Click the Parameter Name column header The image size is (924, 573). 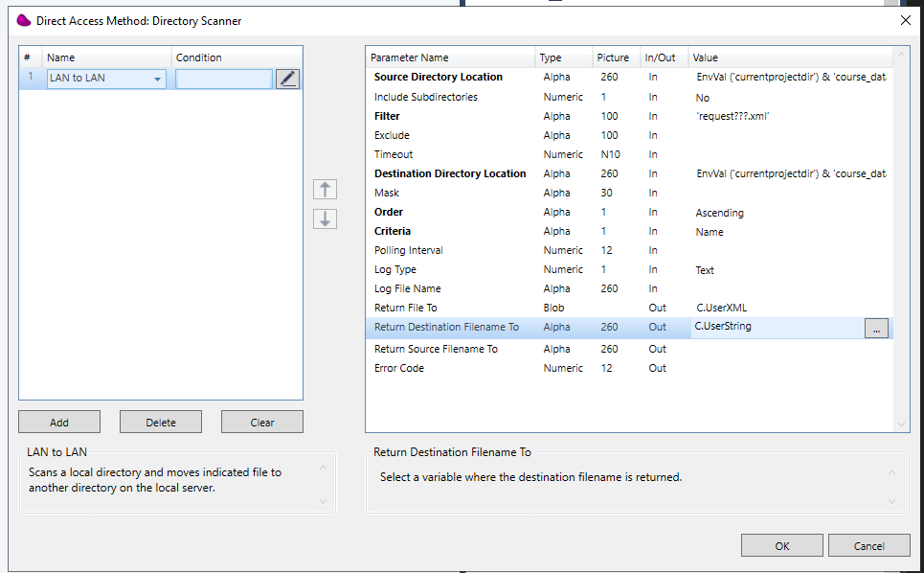[x=450, y=57]
